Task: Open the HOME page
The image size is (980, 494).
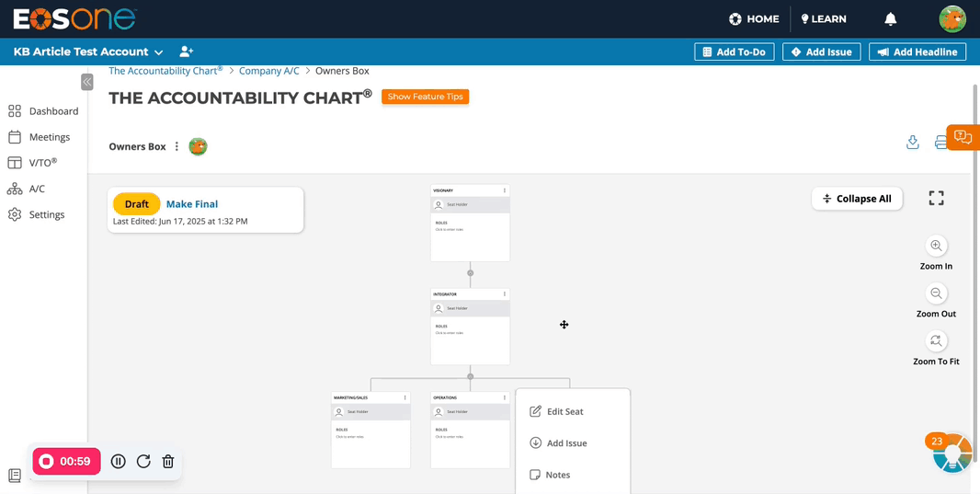Action: pos(754,18)
